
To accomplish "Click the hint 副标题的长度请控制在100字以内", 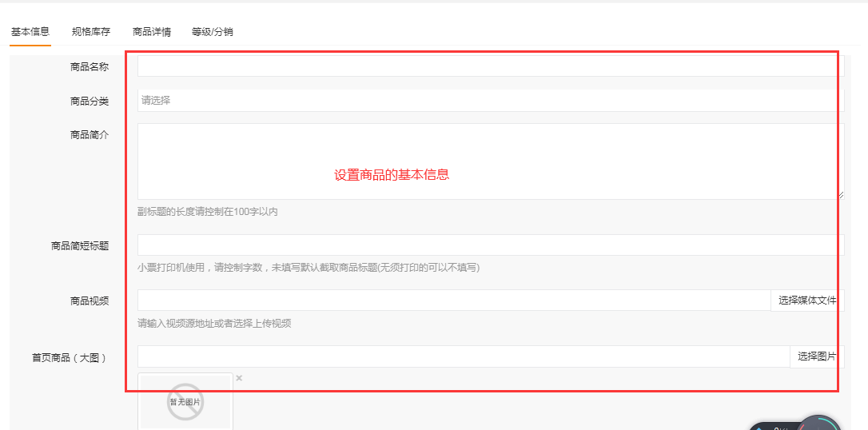I will point(208,212).
